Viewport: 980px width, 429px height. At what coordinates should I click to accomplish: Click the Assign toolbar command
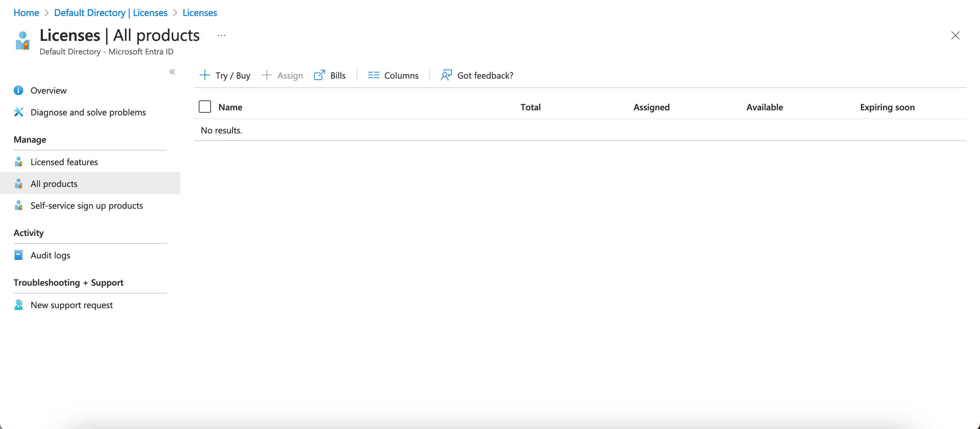pos(290,75)
